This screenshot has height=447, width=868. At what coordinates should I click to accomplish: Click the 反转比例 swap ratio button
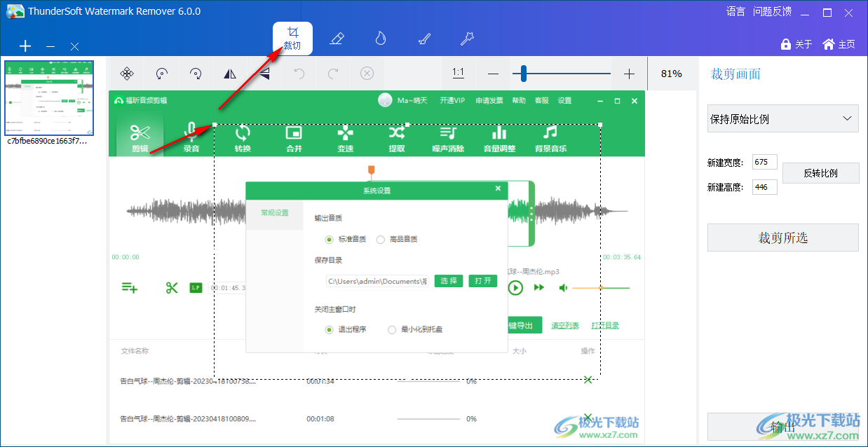coord(820,173)
